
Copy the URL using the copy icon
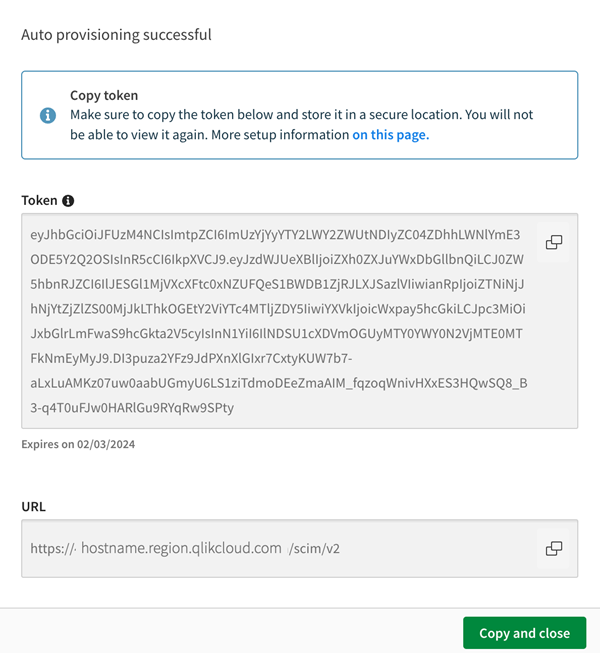click(553, 548)
